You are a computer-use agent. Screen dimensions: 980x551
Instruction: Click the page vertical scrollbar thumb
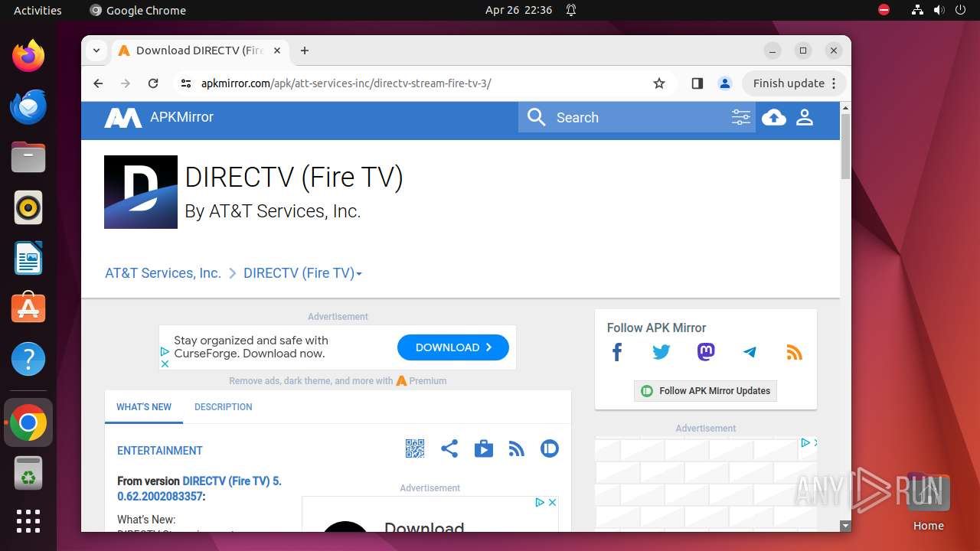click(x=845, y=145)
